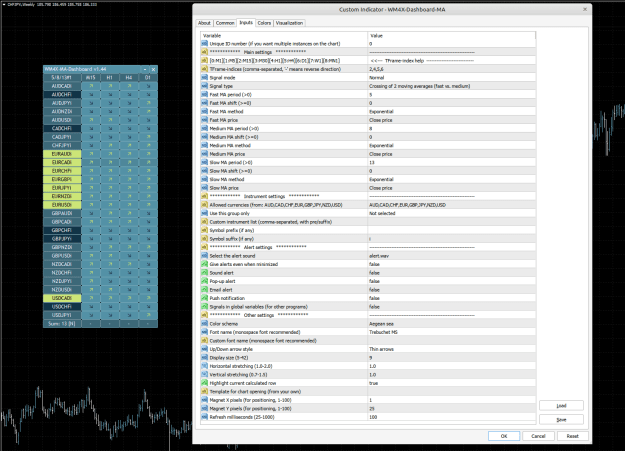Click the icon beside Refresh milliseconds row
The width and height of the screenshot is (625, 451).
coord(204,417)
